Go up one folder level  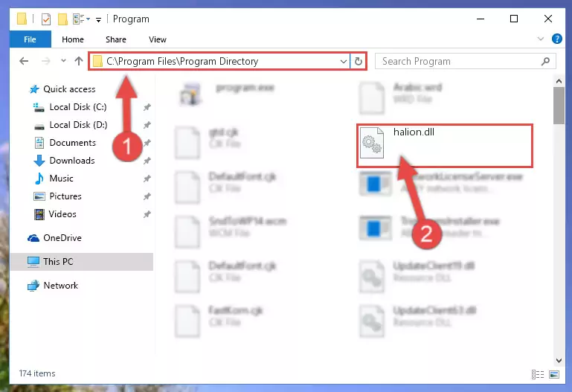[x=79, y=61]
